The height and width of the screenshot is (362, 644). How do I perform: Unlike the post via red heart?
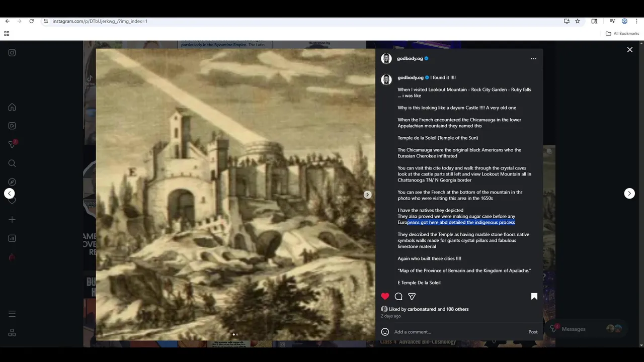coord(385,296)
